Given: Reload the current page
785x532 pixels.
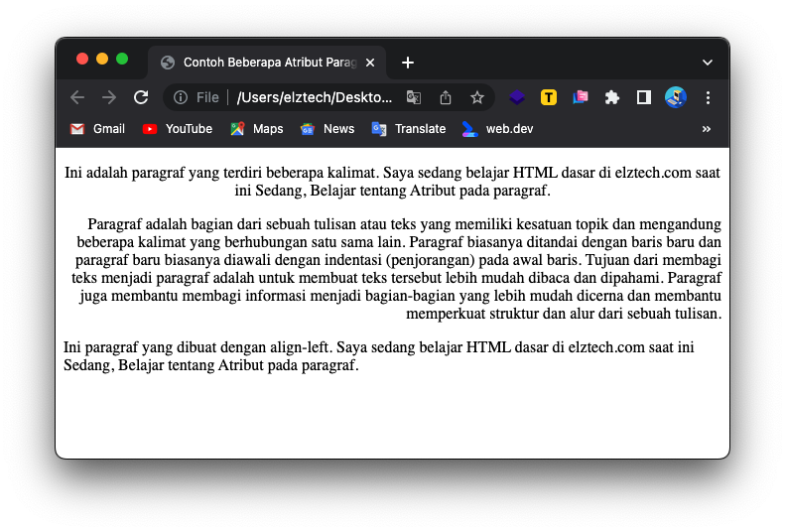Looking at the screenshot, I should tap(141, 97).
